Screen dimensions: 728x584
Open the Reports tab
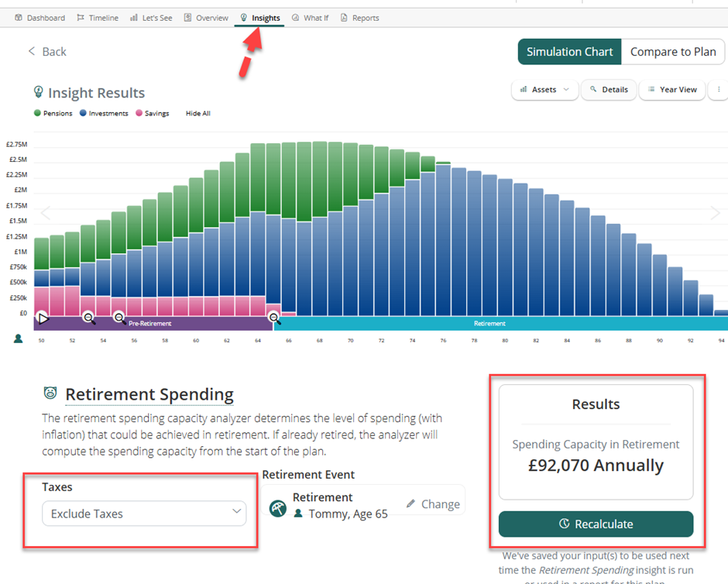tap(360, 18)
